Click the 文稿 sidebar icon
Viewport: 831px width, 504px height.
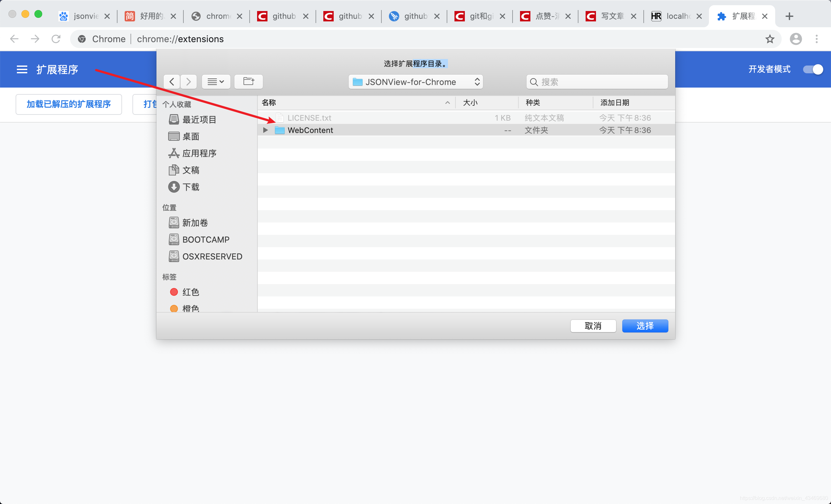tap(174, 170)
